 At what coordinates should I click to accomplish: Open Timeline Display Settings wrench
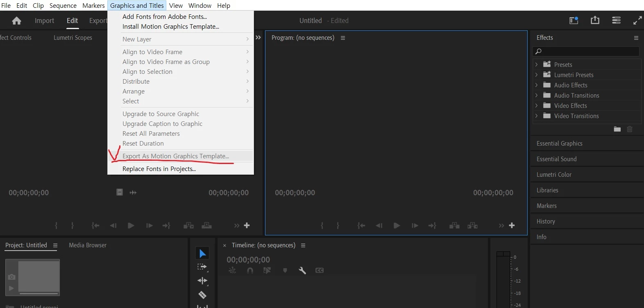click(302, 270)
